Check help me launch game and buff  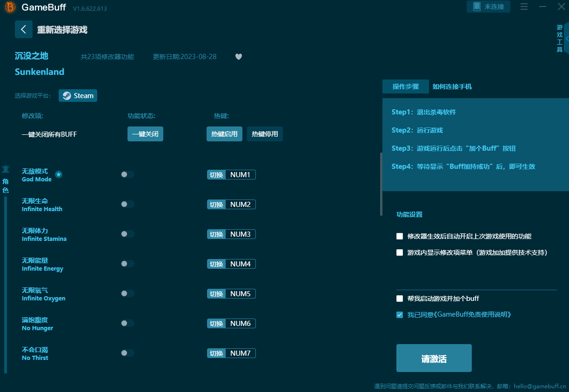tap(400, 299)
